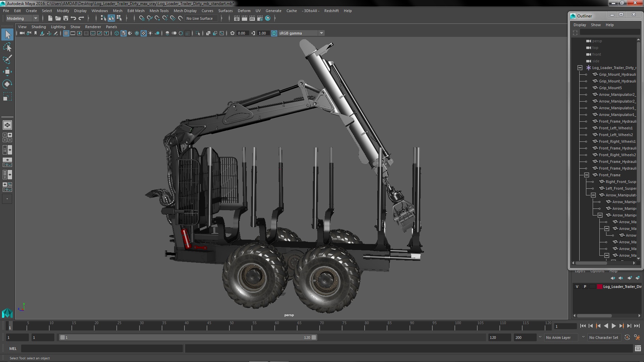The image size is (644, 362).
Task: Open the Modeling menu set dropdown
Action: pos(22,18)
